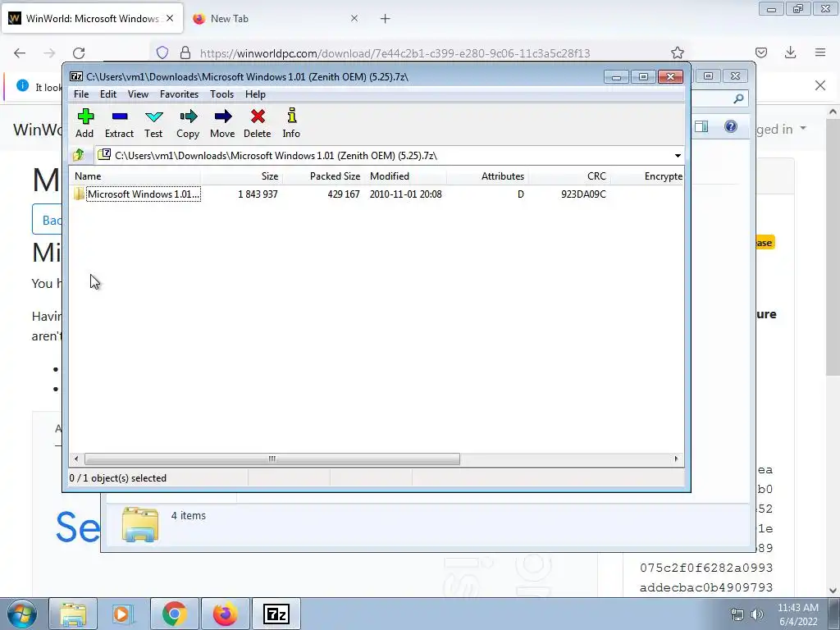This screenshot has width=840, height=630.
Task: Sort by the Modified column header
Action: coord(405,176)
